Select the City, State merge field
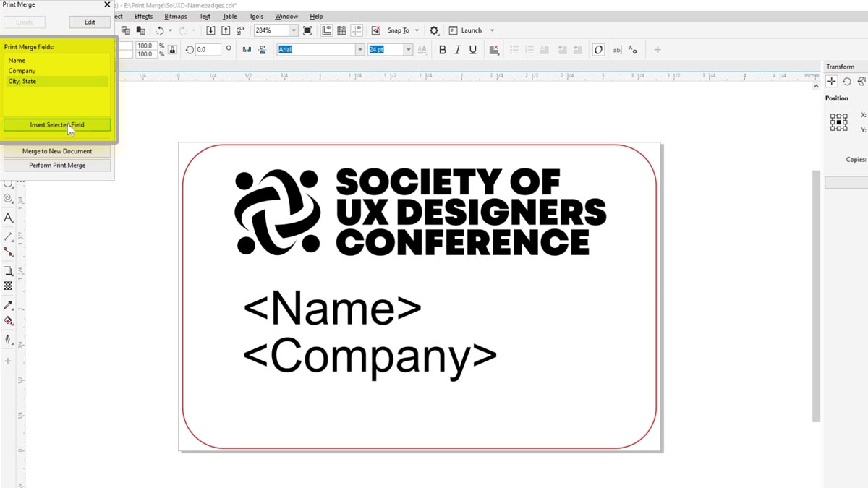Screen dimensions: 868x488 (23, 81)
